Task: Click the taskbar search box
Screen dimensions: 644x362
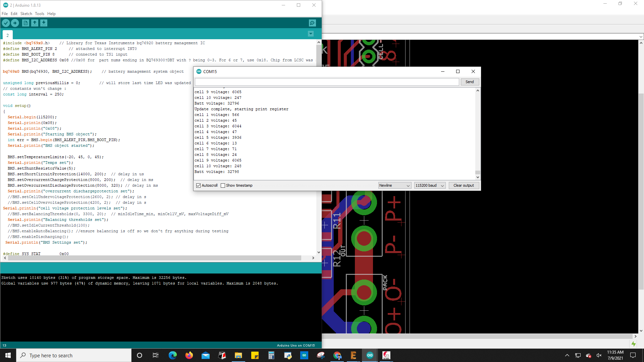Action: click(74, 355)
